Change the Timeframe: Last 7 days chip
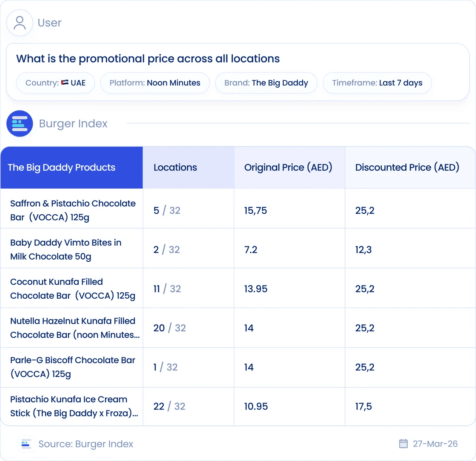 tap(377, 83)
